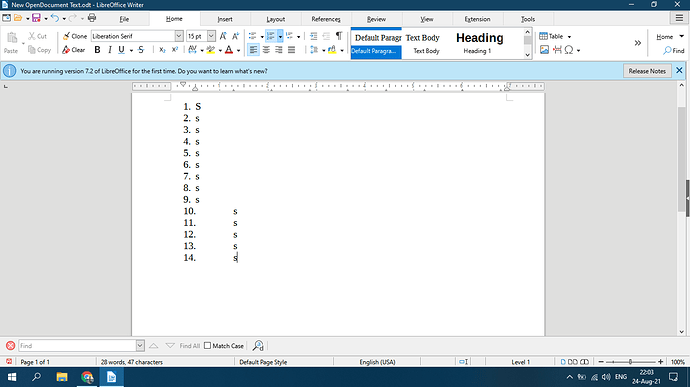This screenshot has height=387, width=690.
Task: Open the References tab
Action: coord(326,19)
